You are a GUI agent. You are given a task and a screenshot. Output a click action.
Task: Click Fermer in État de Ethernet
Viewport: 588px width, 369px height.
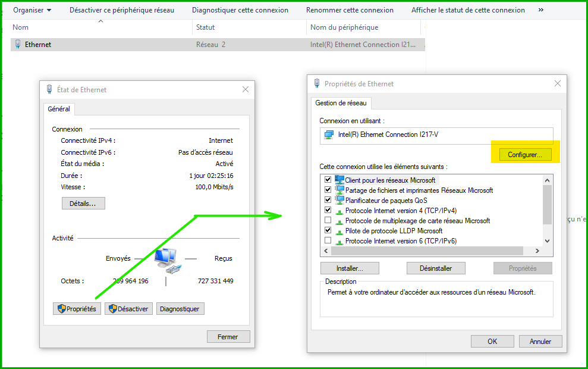tap(228, 337)
